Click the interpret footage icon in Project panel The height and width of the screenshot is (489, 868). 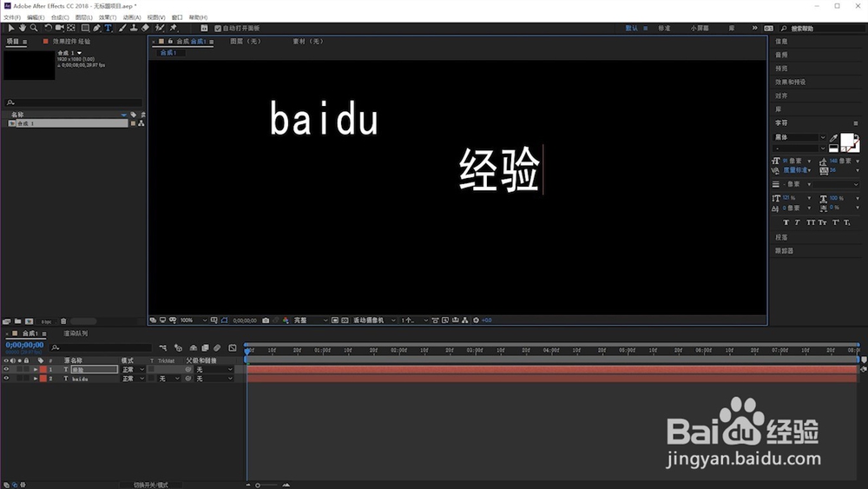coord(7,321)
